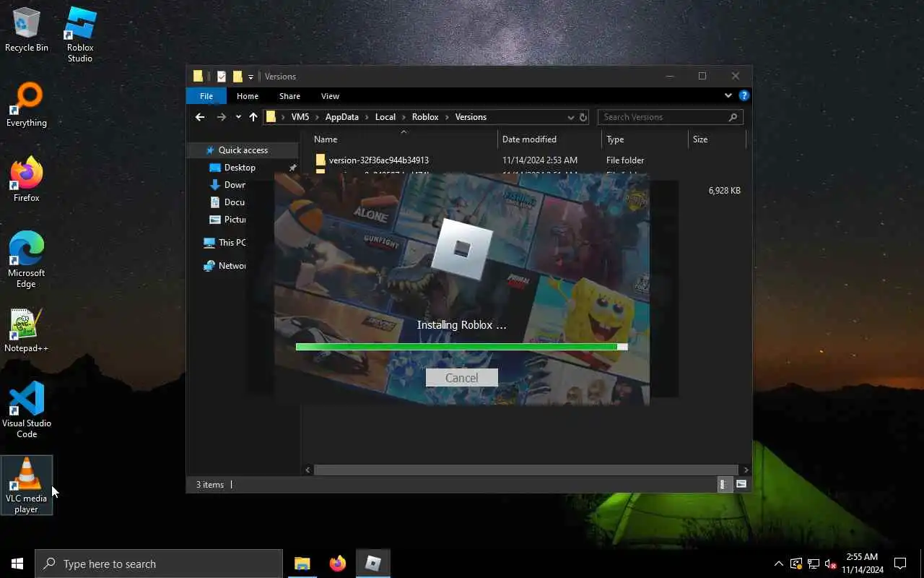This screenshot has width=924, height=578.
Task: Click Roblox in the address breadcrumb
Action: 425,117
